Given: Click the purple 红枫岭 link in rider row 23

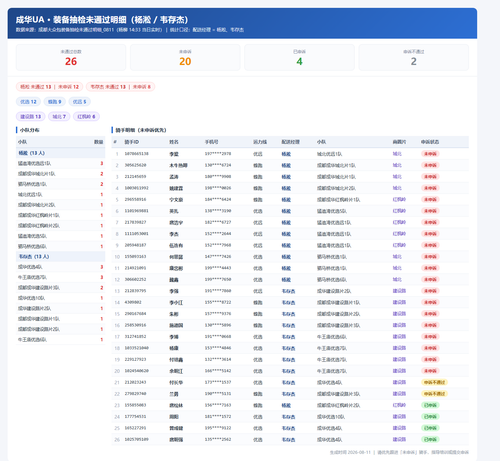Looking at the screenshot, I should pyautogui.click(x=399, y=405).
